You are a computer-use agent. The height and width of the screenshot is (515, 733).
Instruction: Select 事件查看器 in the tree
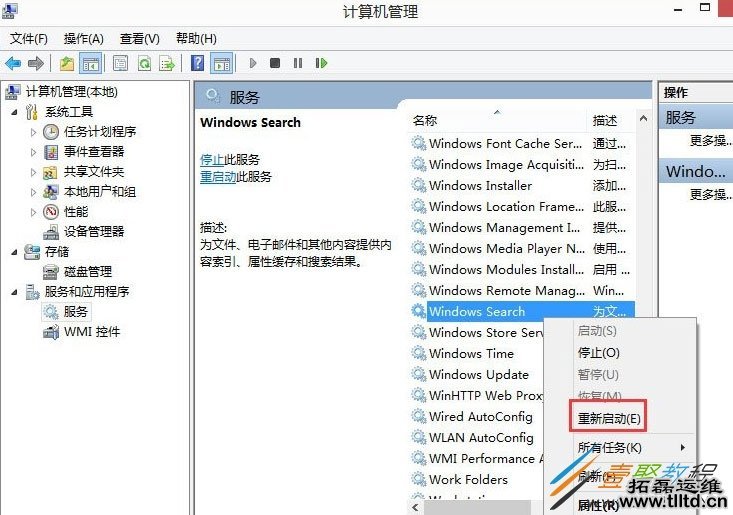(94, 152)
